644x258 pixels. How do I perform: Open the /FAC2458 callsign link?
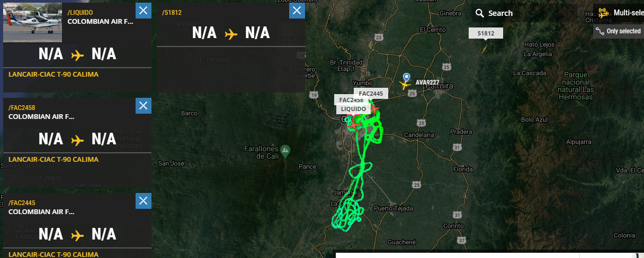click(x=22, y=108)
